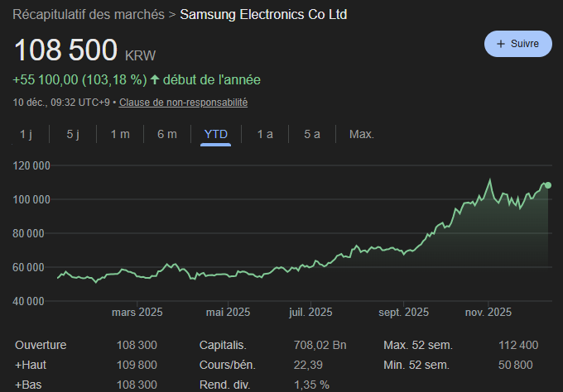
Task: Click the Samsung Electronics Co Ltd title
Action: (x=263, y=15)
